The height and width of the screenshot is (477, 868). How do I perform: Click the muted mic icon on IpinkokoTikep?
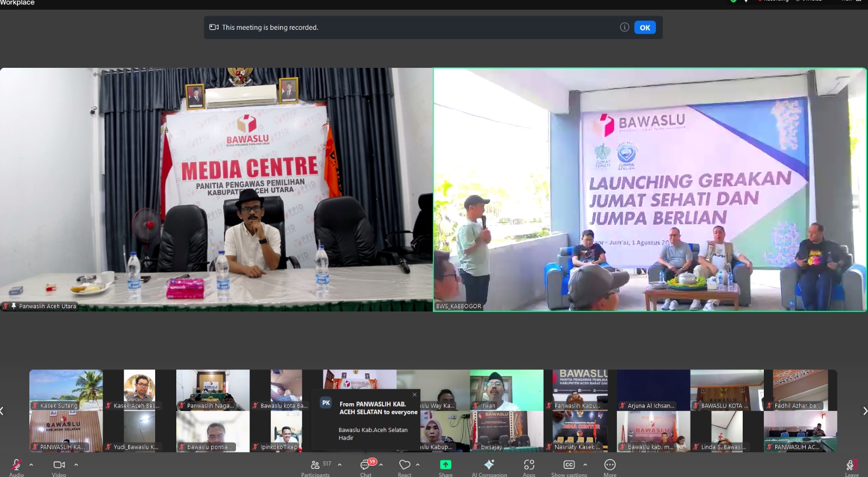256,447
